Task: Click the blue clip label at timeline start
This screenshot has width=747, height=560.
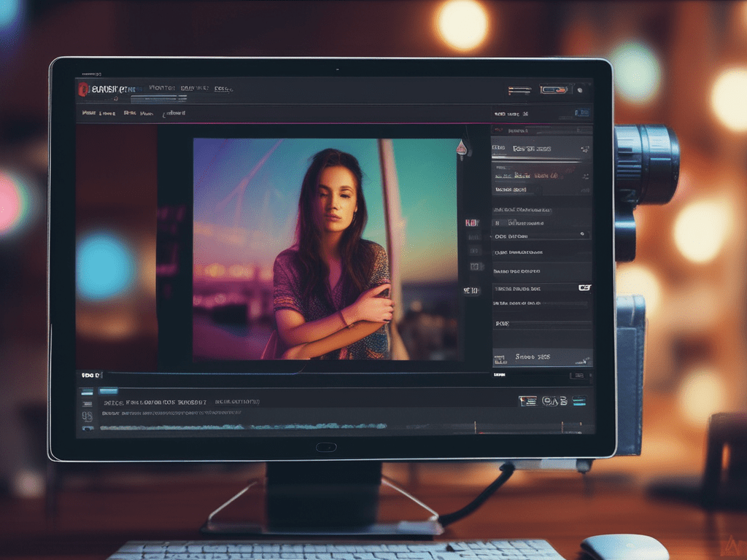Action: (108, 392)
